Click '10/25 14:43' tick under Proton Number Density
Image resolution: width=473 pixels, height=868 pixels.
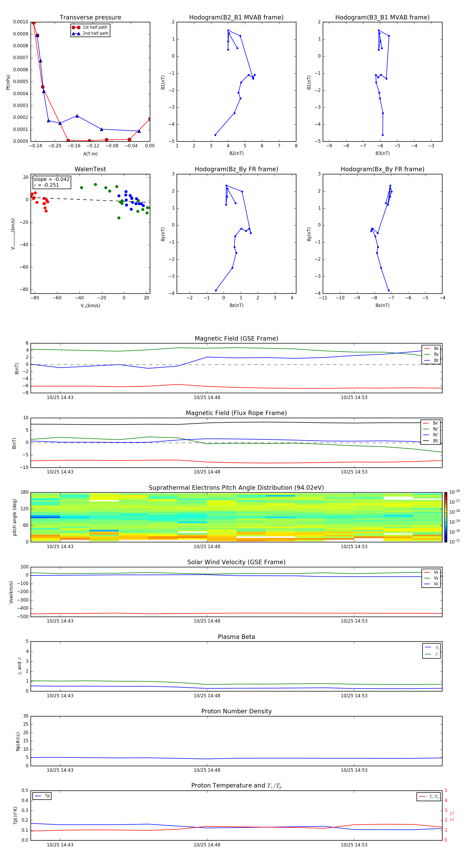point(60,770)
